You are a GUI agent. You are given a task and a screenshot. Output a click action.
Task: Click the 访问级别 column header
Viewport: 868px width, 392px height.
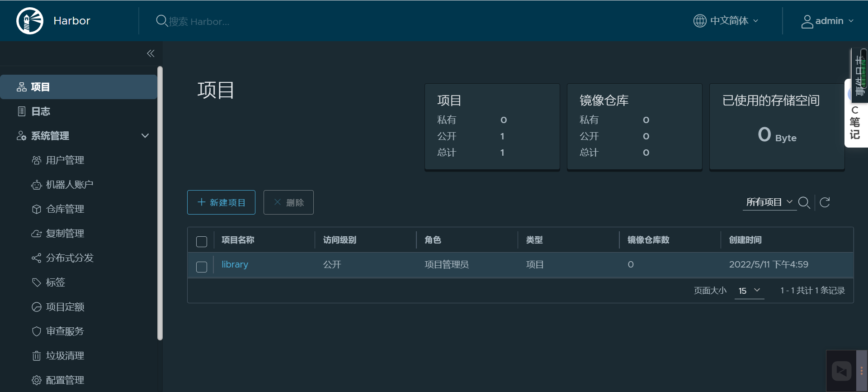[340, 240]
